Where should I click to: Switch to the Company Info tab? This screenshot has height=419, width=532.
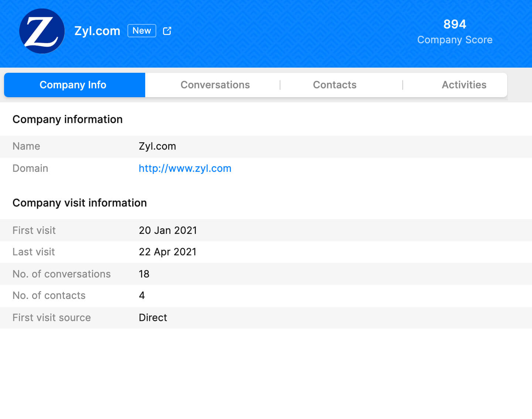(73, 85)
